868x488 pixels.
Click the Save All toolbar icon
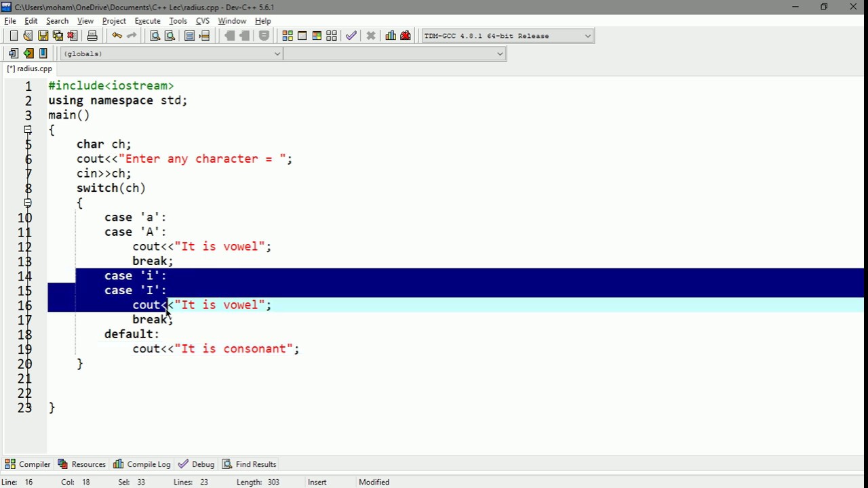[58, 36]
